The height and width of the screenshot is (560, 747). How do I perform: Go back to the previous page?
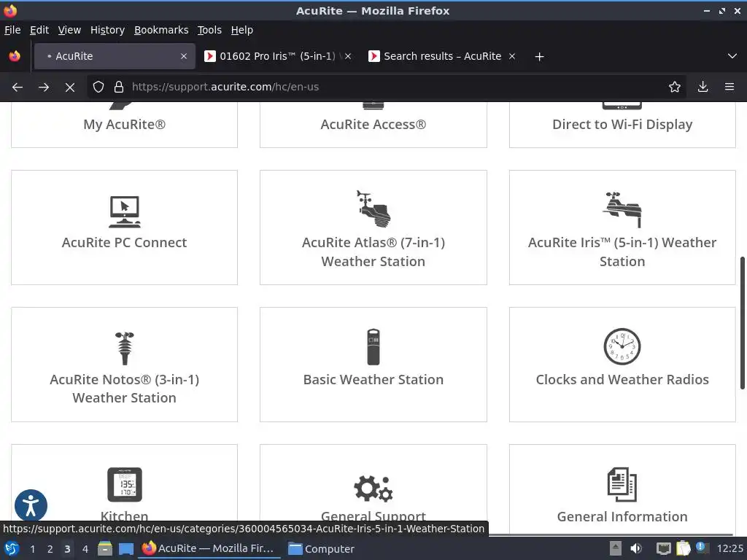tap(18, 87)
